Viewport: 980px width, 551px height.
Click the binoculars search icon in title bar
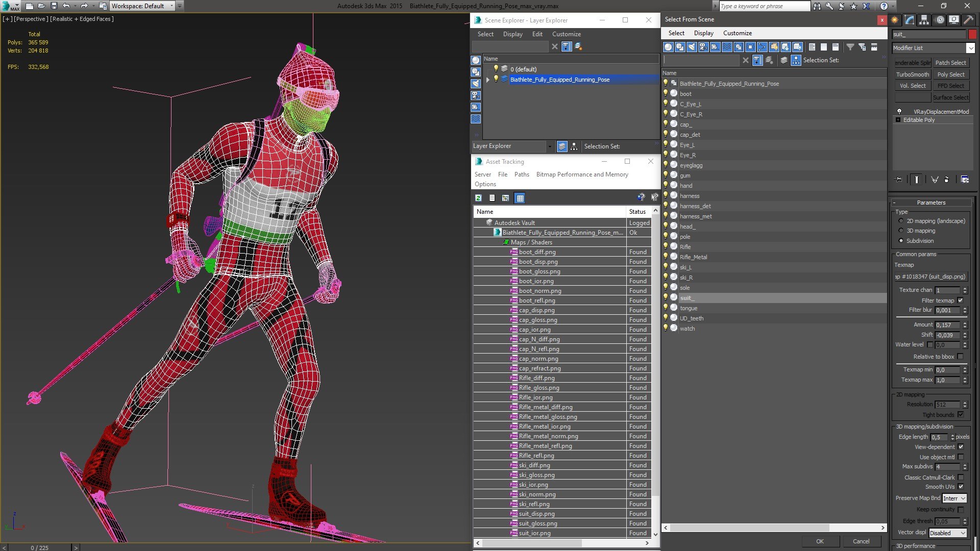point(817,6)
